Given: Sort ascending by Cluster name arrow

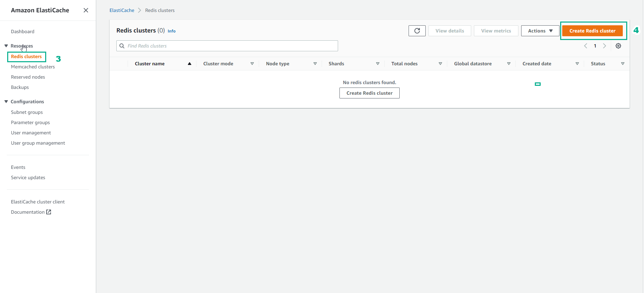Looking at the screenshot, I should (190, 64).
